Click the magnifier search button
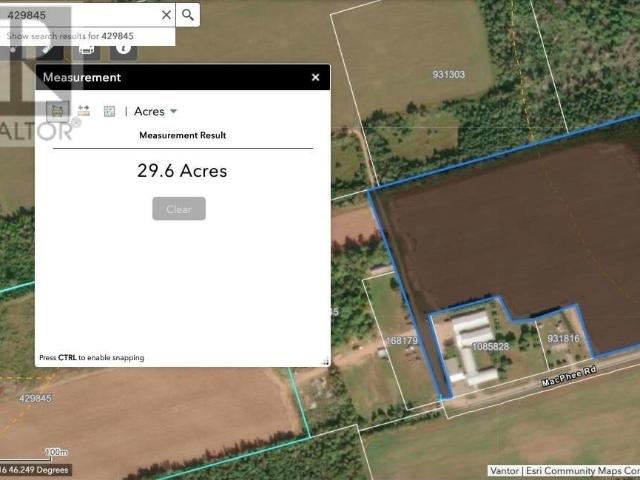This screenshot has height=480, width=640. click(188, 15)
